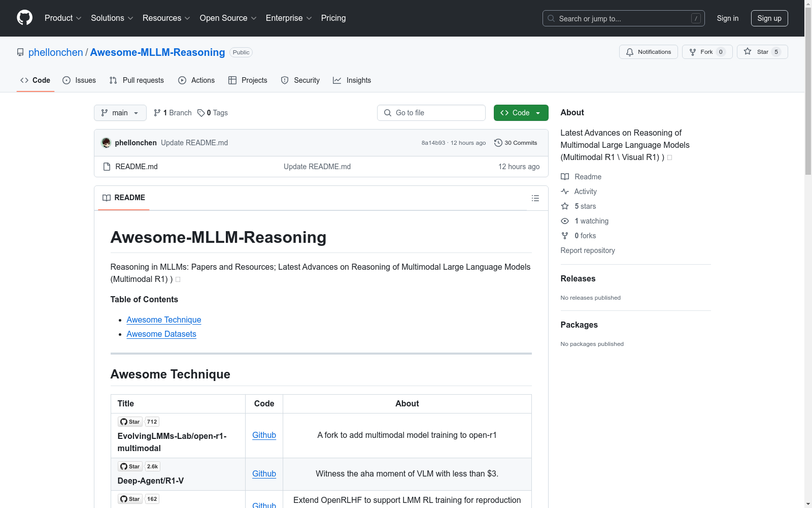Open the Enterprise dropdown menu
812x508 pixels.
pos(289,18)
